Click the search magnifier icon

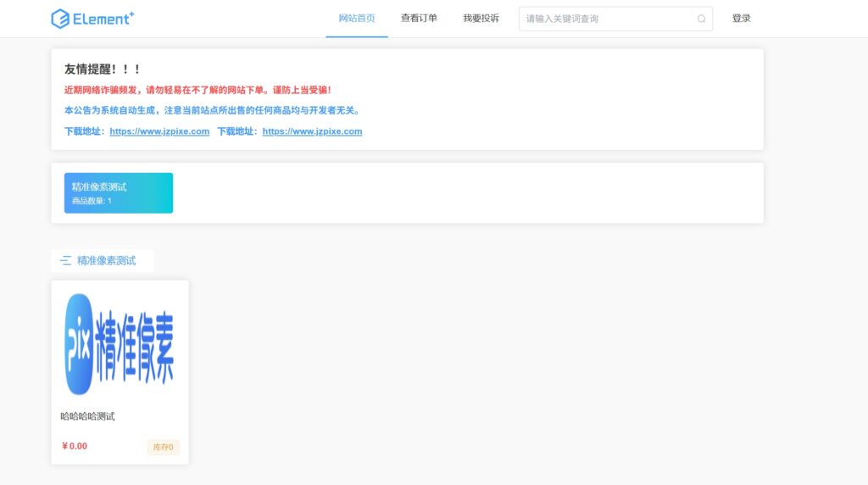coord(701,19)
